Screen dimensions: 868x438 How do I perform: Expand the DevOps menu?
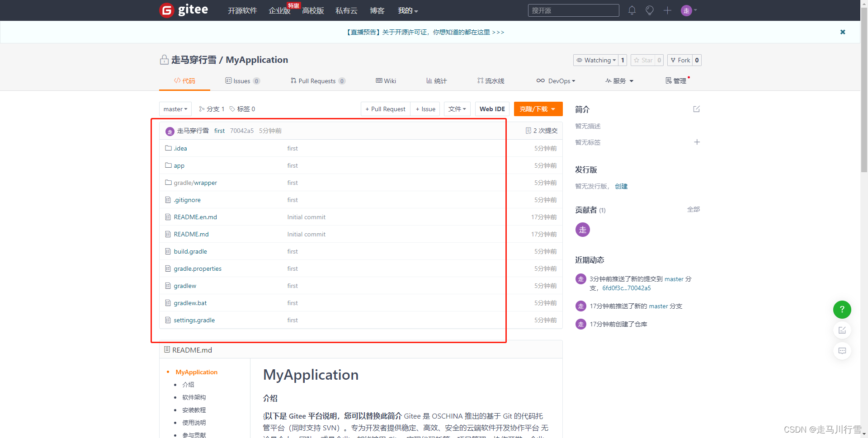(556, 81)
